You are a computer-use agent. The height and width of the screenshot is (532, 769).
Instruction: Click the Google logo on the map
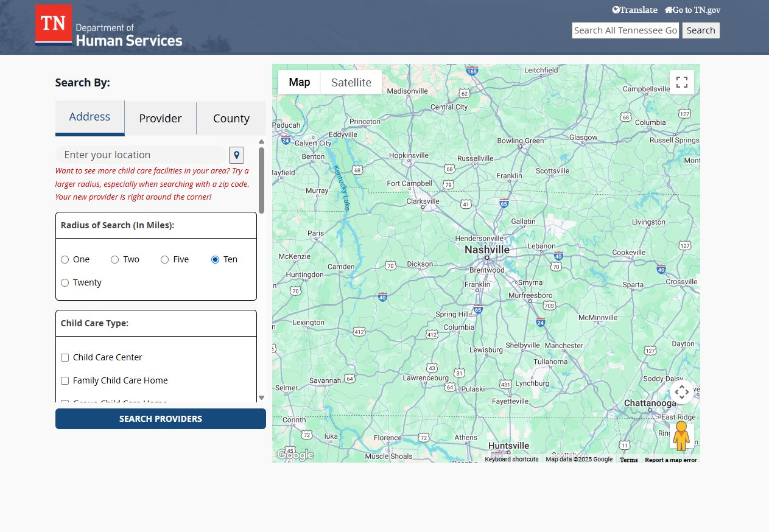295,455
